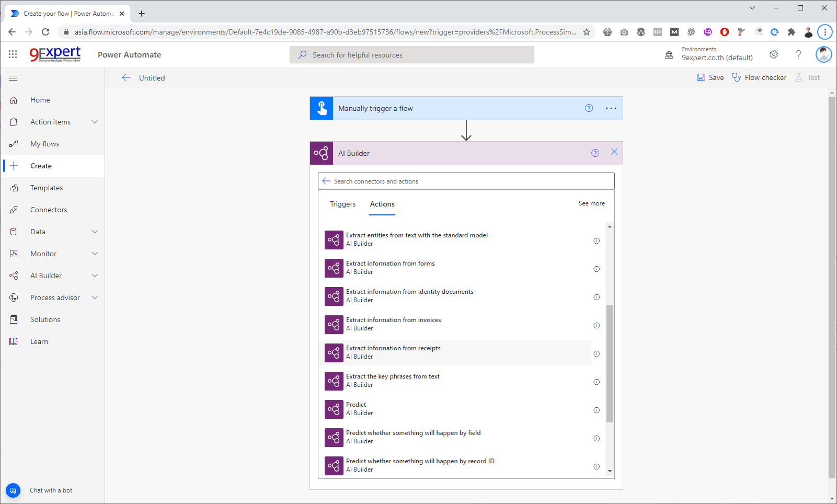Open Connectors from the sidebar
837x504 pixels.
point(49,209)
